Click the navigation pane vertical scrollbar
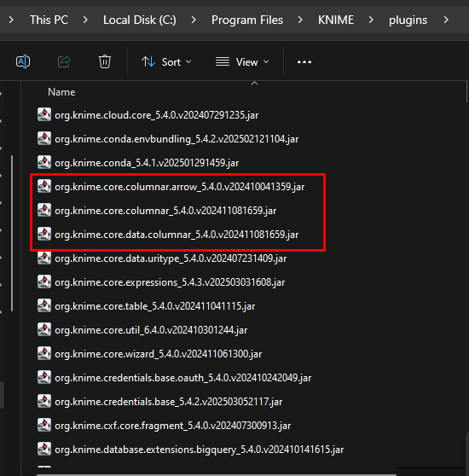 [12, 233]
